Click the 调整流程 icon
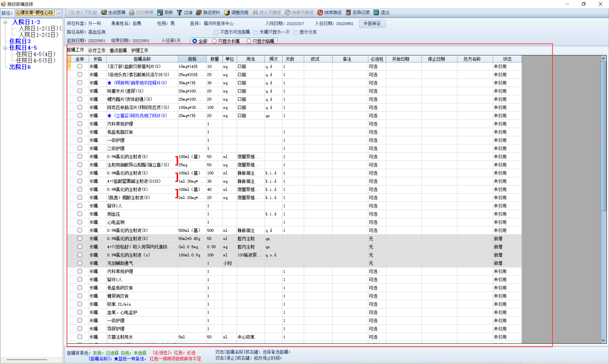 (227, 13)
